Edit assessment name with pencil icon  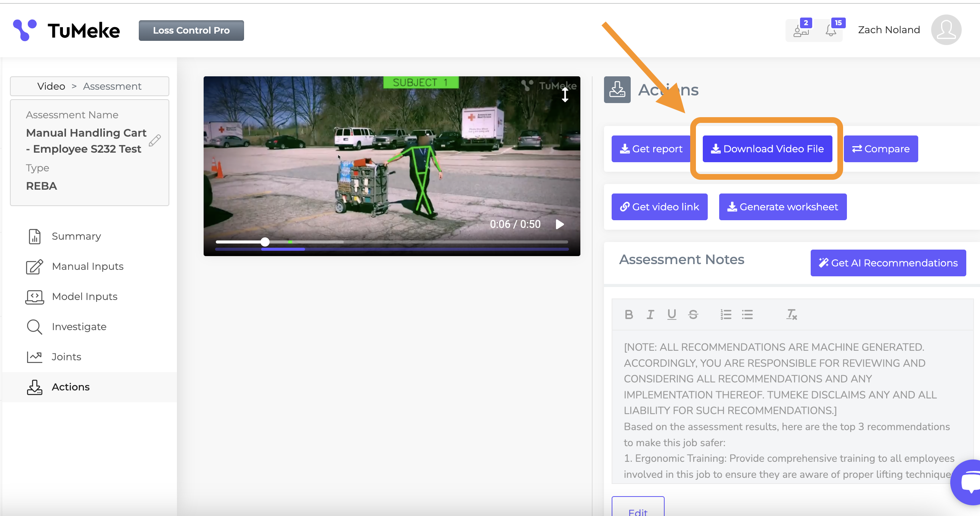click(x=155, y=140)
